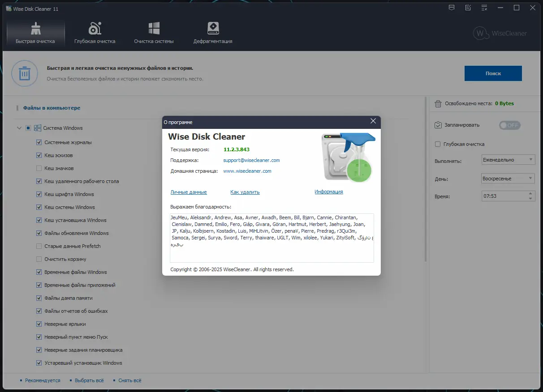
Task: Uncheck Временные файлы Windows
Action: 39,272
